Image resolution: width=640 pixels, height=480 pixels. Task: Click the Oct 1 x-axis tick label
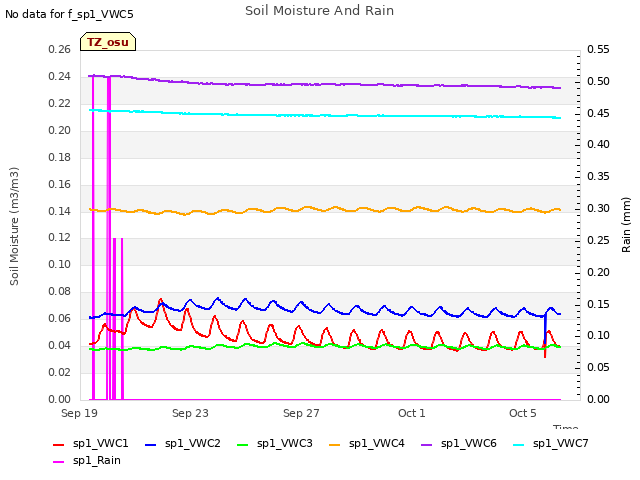coord(412,413)
